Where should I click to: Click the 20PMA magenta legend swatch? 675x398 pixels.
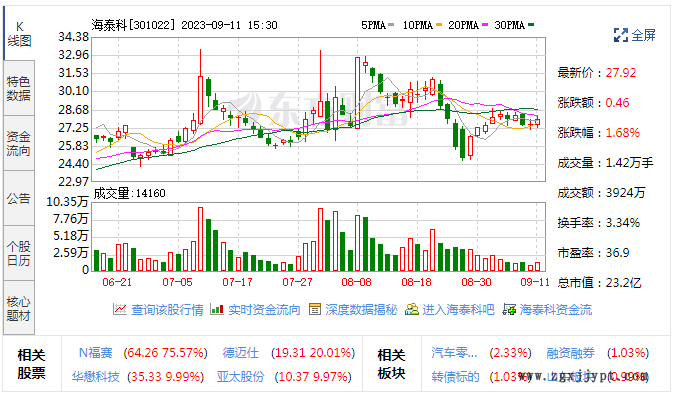point(485,25)
